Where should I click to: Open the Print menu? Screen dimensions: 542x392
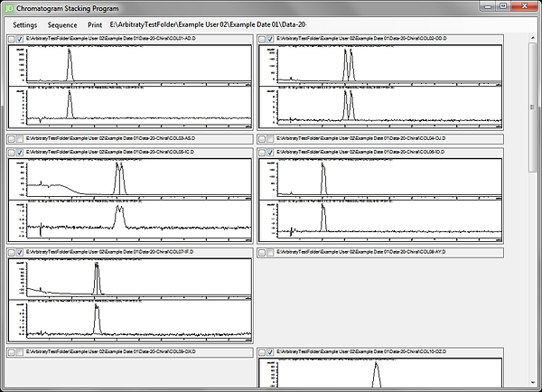pos(95,25)
